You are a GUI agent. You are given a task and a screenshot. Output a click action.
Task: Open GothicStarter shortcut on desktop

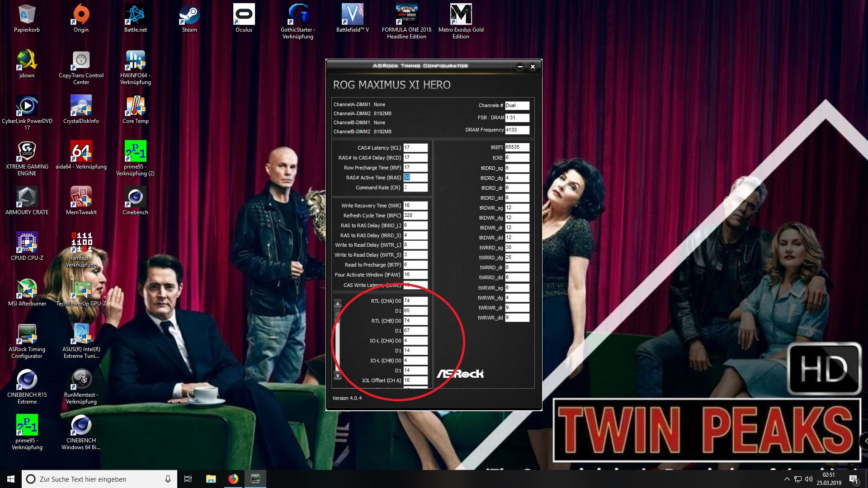298,22
